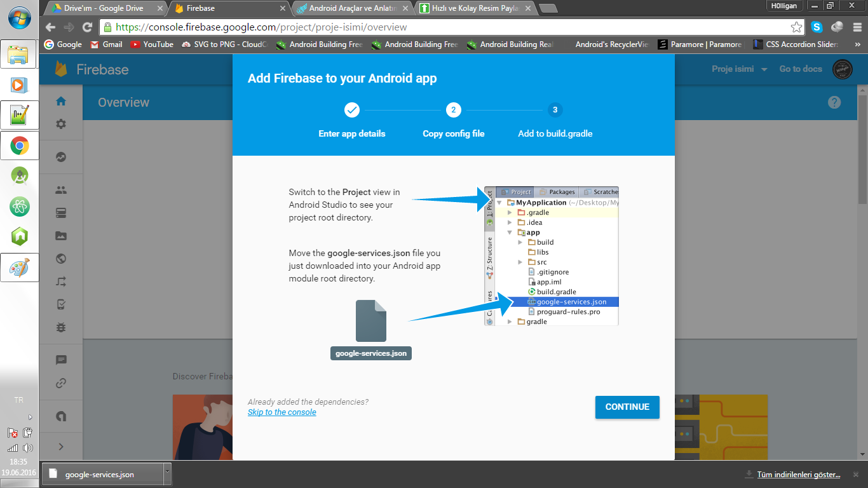Image resolution: width=868 pixels, height=488 pixels.
Task: Click the google-services.json file icon in dialog
Action: (x=371, y=321)
